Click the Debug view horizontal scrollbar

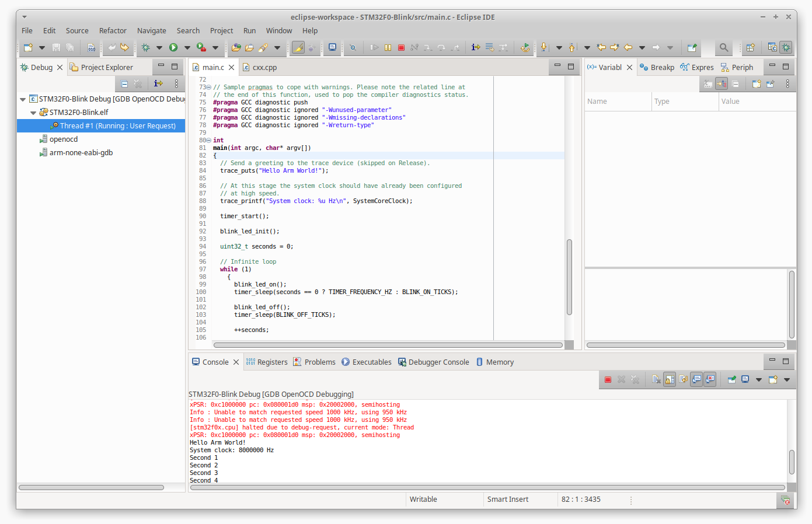coord(91,487)
